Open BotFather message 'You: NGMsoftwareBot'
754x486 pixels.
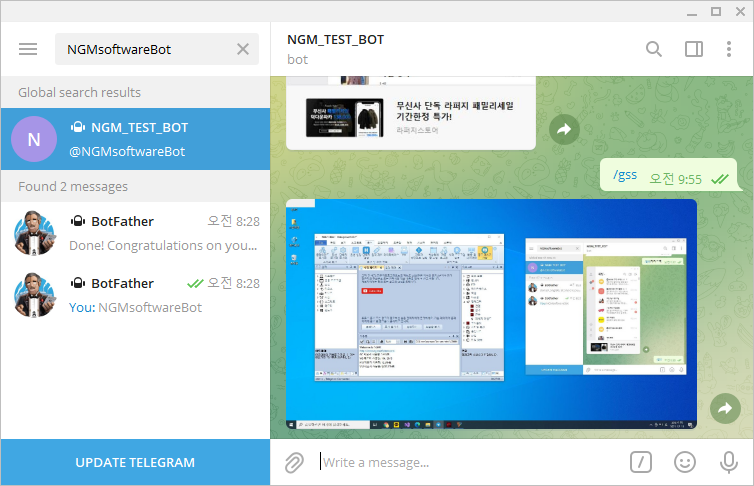pos(135,295)
